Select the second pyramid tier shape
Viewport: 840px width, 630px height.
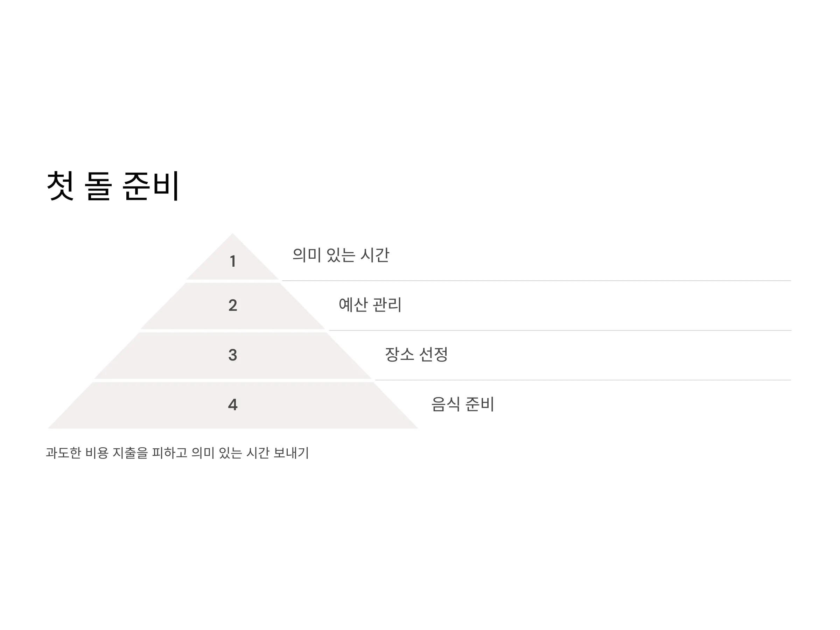233,306
